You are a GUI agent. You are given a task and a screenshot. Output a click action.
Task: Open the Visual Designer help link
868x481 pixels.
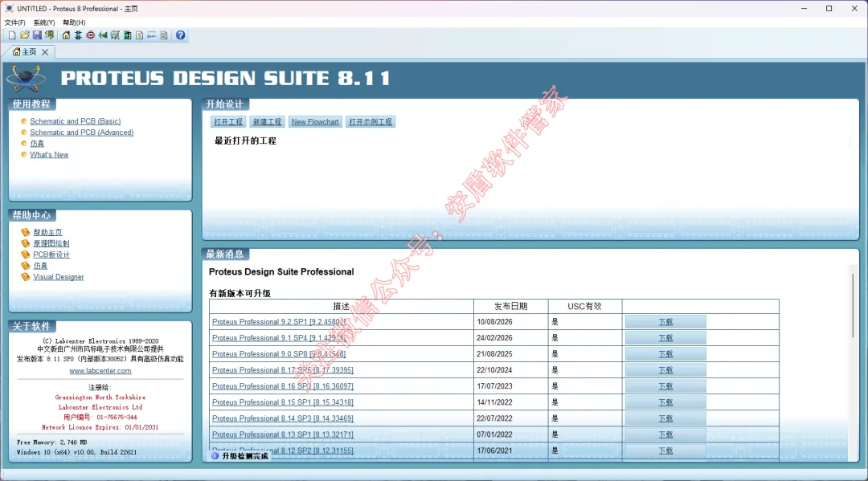click(59, 277)
